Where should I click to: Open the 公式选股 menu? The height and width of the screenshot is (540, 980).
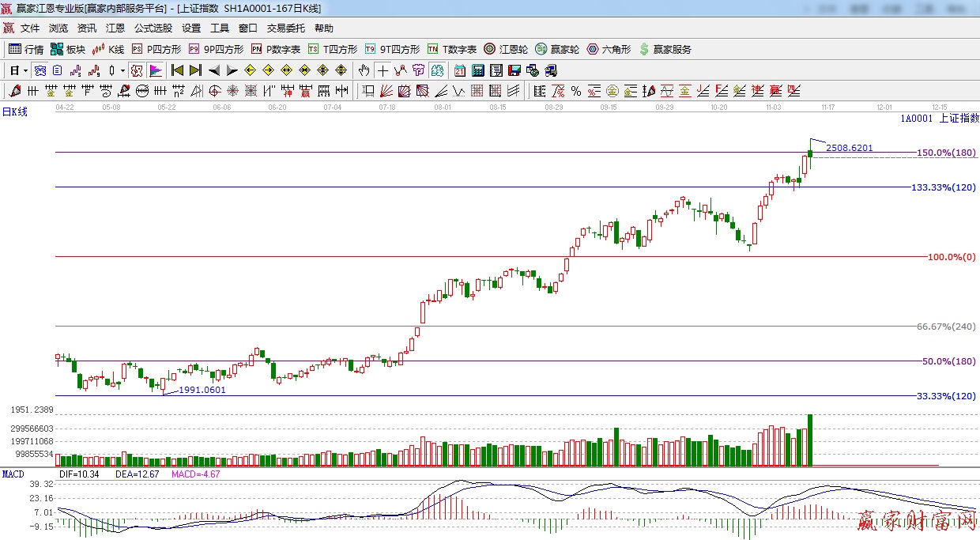click(153, 28)
